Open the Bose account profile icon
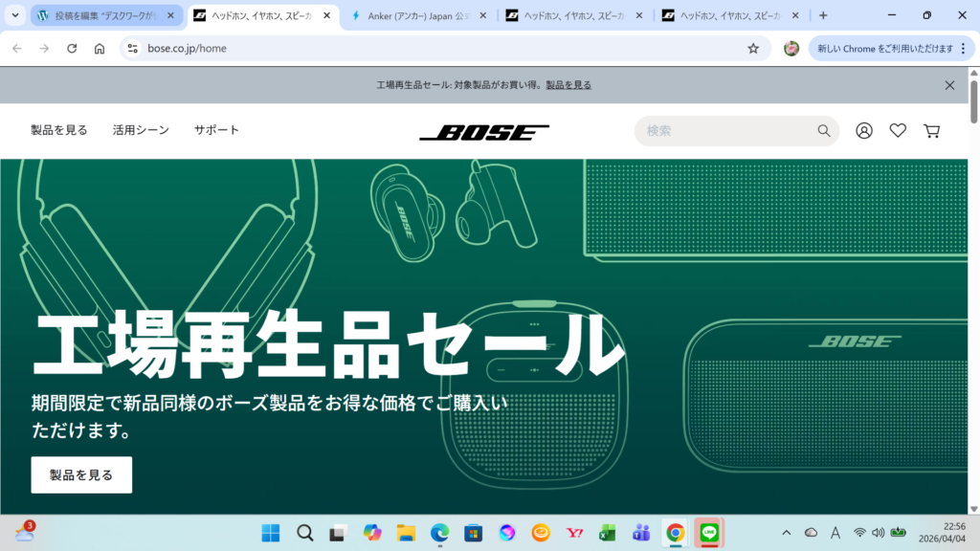Image resolution: width=980 pixels, height=551 pixels. 864,131
